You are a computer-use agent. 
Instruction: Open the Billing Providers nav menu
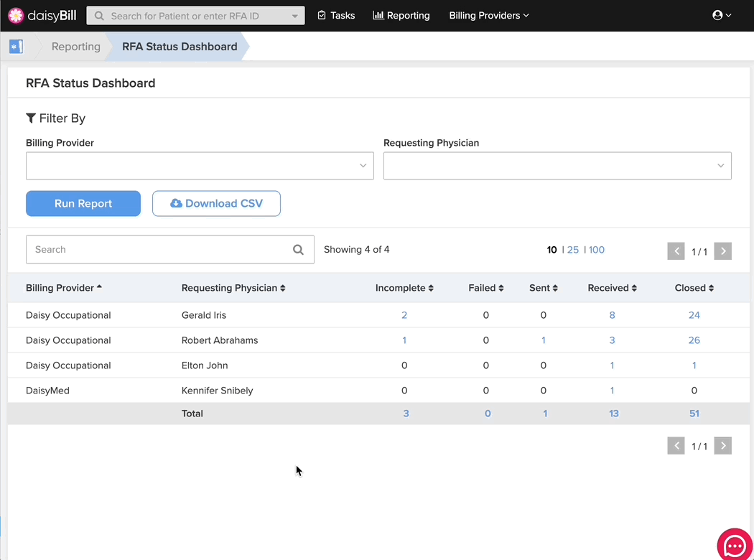tap(489, 15)
